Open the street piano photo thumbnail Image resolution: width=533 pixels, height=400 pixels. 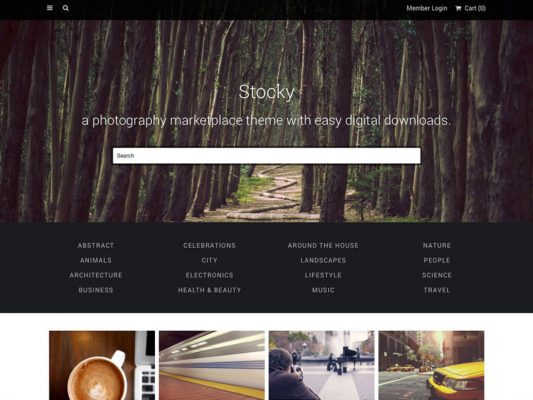[x=322, y=365]
